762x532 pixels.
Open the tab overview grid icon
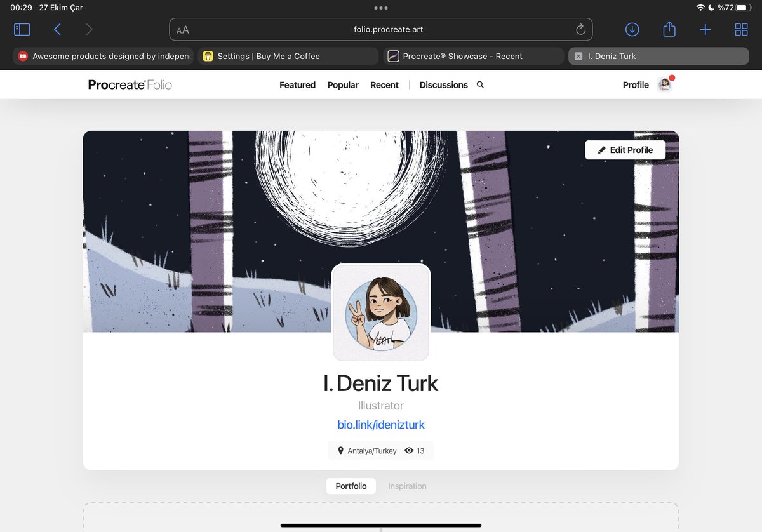[x=741, y=29]
